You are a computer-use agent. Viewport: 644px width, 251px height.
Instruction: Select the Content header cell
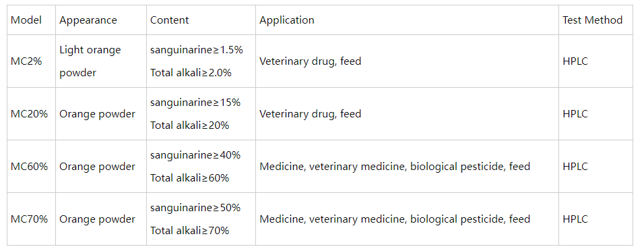point(201,20)
